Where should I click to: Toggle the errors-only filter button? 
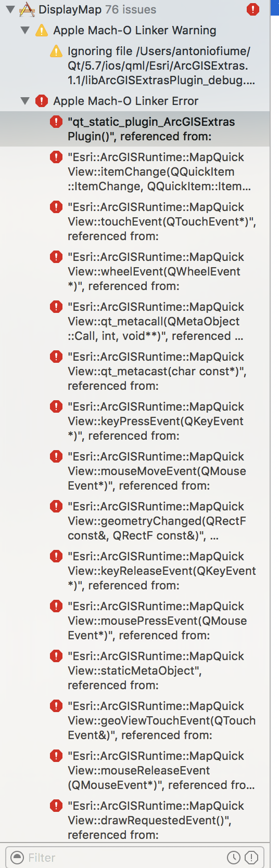tap(251, 857)
